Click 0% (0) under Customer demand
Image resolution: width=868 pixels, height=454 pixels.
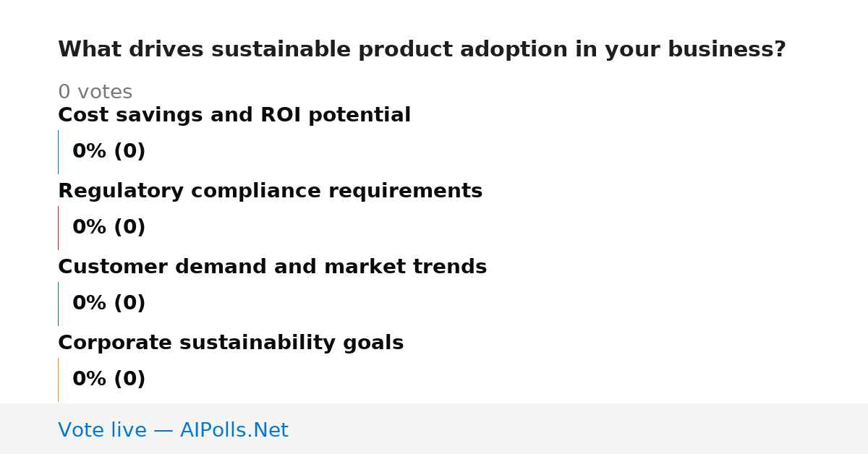click(x=109, y=304)
